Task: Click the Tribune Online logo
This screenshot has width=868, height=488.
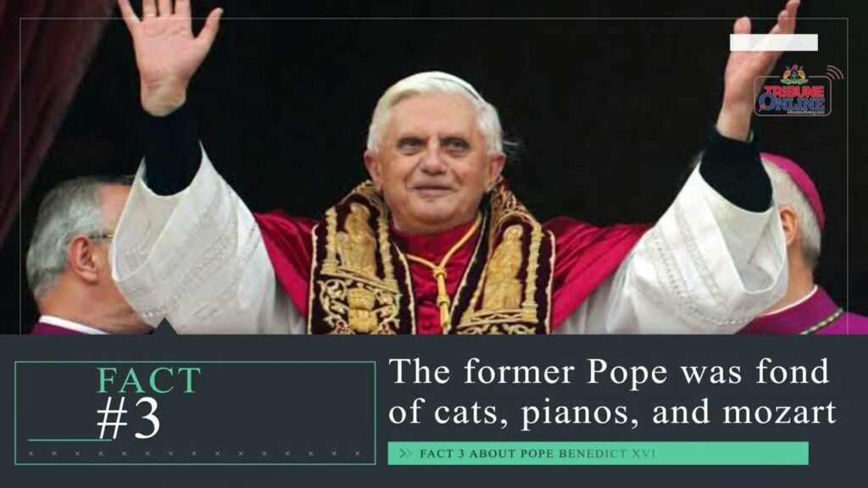Action: 793,91
